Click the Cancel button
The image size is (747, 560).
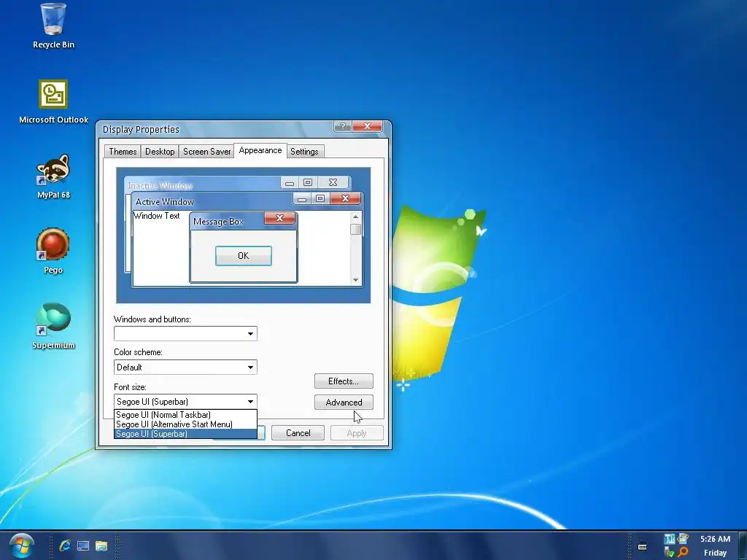pos(298,433)
